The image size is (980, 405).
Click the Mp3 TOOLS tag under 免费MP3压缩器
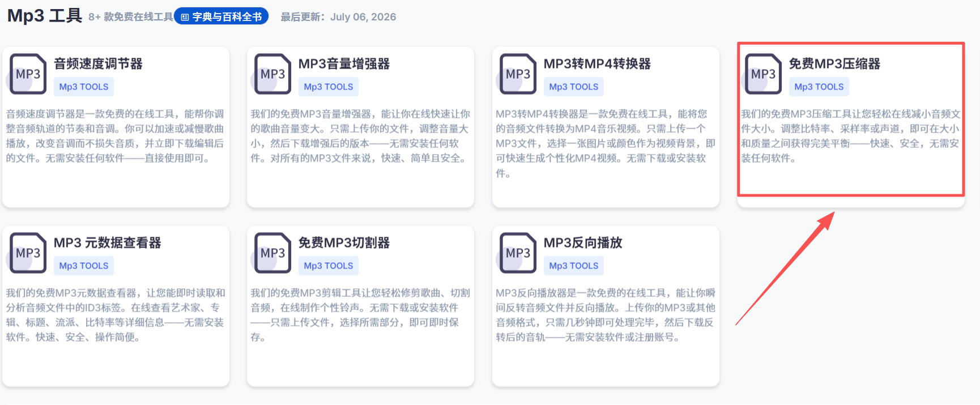(x=819, y=87)
